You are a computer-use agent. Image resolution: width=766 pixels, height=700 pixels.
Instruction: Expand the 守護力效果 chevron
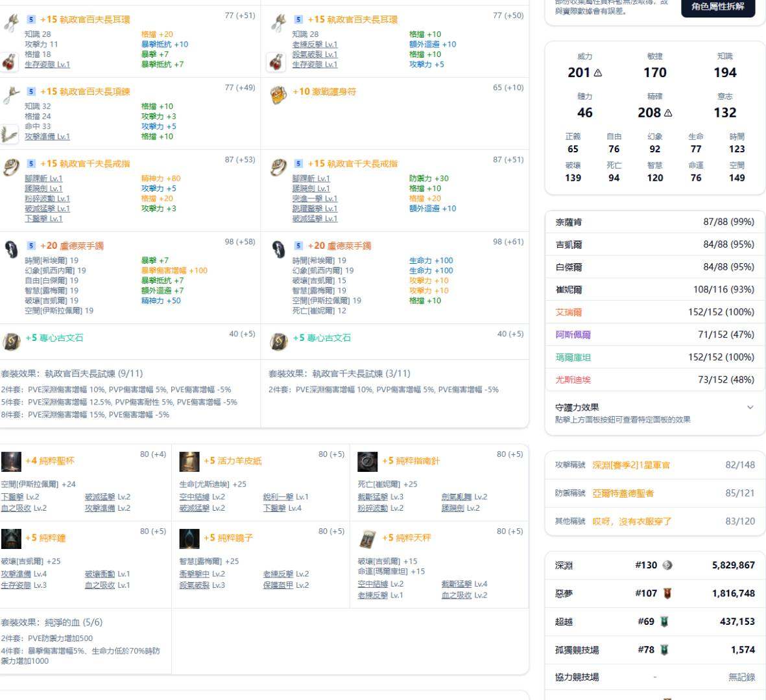point(750,408)
